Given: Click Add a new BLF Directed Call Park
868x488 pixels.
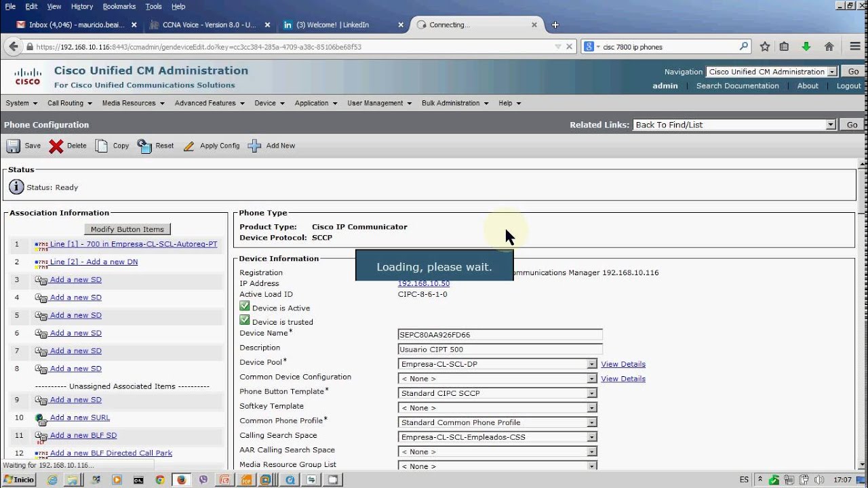Looking at the screenshot, I should 111,453.
